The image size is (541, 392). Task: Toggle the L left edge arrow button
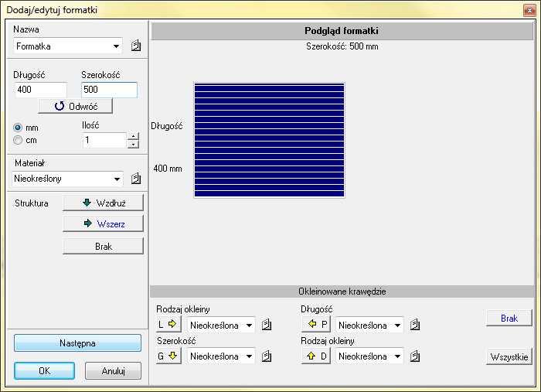(168, 325)
